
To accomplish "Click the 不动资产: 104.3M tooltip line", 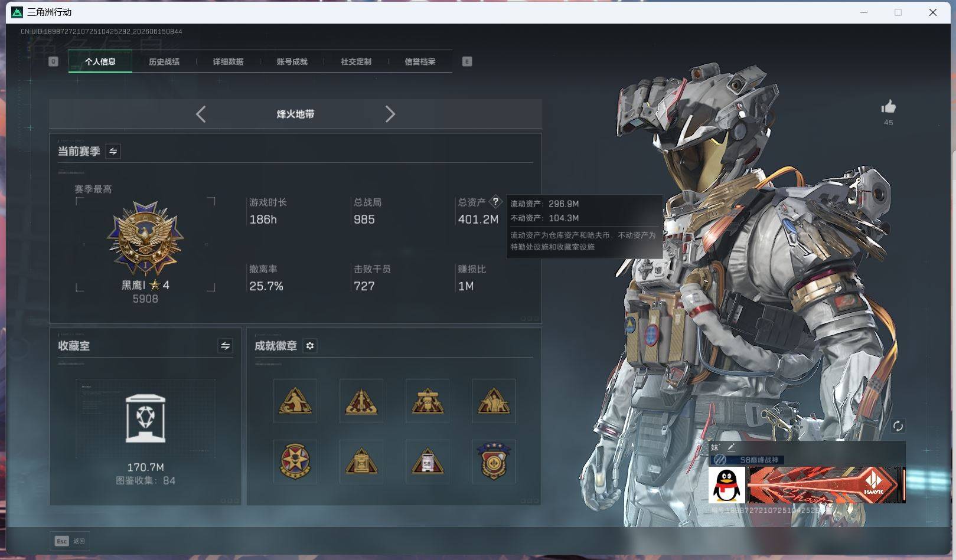I will coord(544,218).
